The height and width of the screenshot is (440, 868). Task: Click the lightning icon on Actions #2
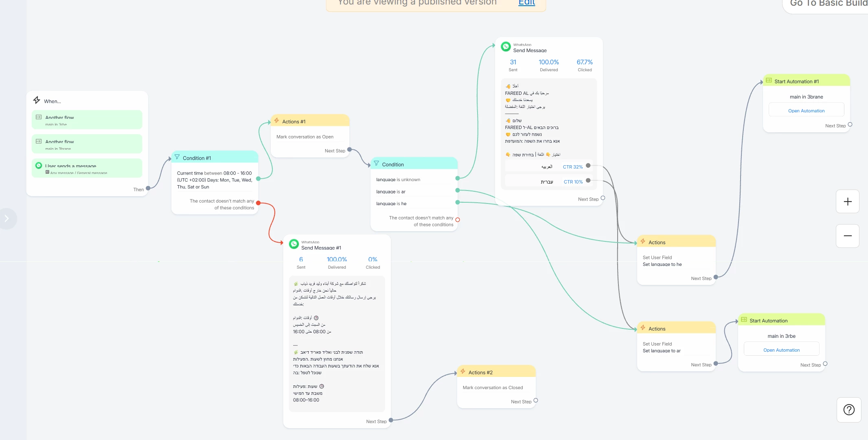click(462, 372)
